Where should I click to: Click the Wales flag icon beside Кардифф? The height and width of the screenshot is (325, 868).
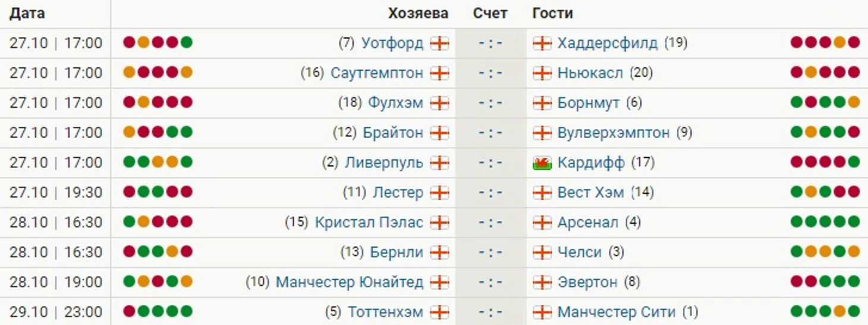(542, 163)
